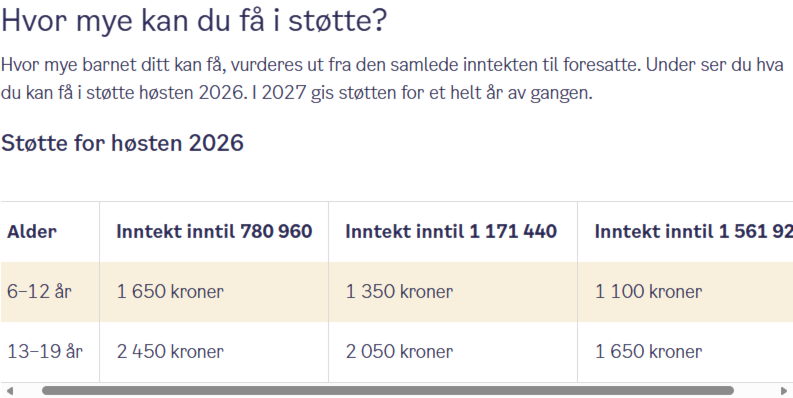The height and width of the screenshot is (398, 793).
Task: Click the Inntekt inntil 1 171 440 header
Action: point(451,232)
